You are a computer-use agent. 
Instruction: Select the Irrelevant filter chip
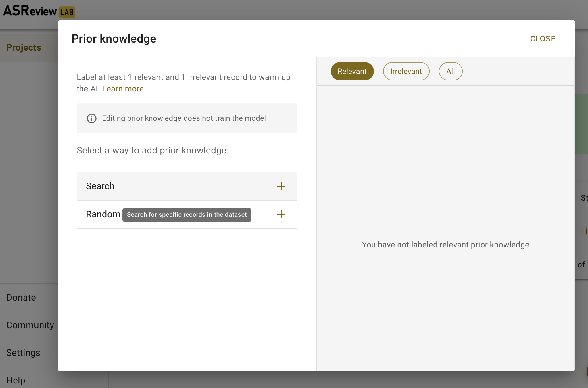[406, 71]
